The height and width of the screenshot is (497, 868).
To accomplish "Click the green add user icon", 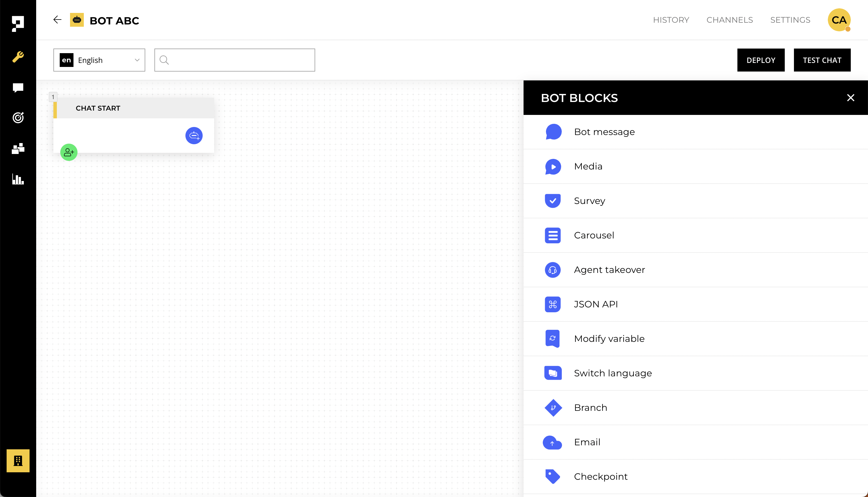I will (69, 152).
